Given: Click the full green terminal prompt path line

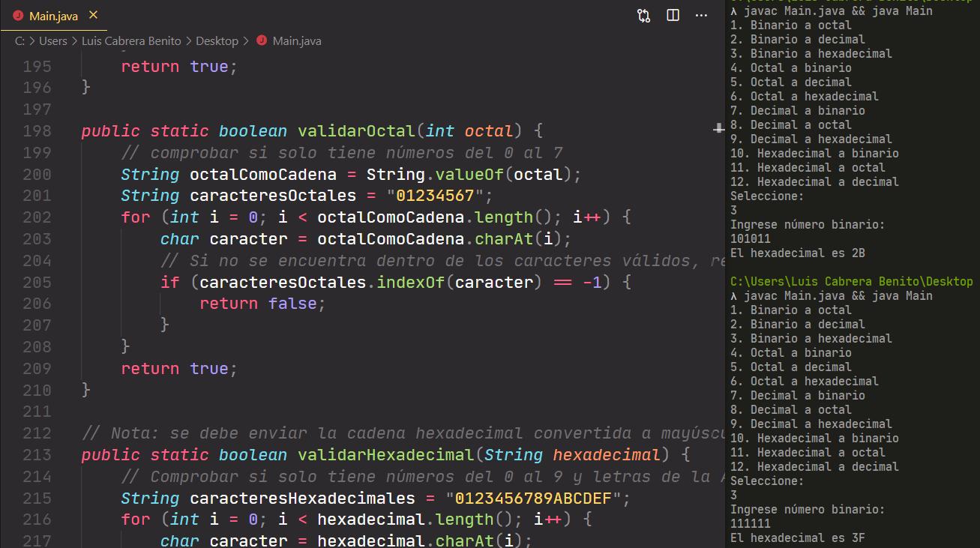Looking at the screenshot, I should pos(852,282).
